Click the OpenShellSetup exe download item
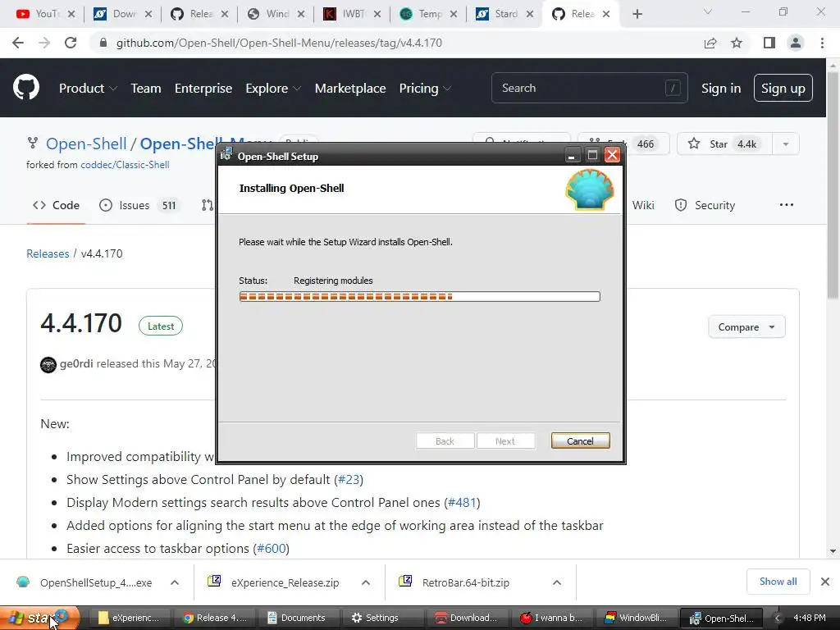 84,582
